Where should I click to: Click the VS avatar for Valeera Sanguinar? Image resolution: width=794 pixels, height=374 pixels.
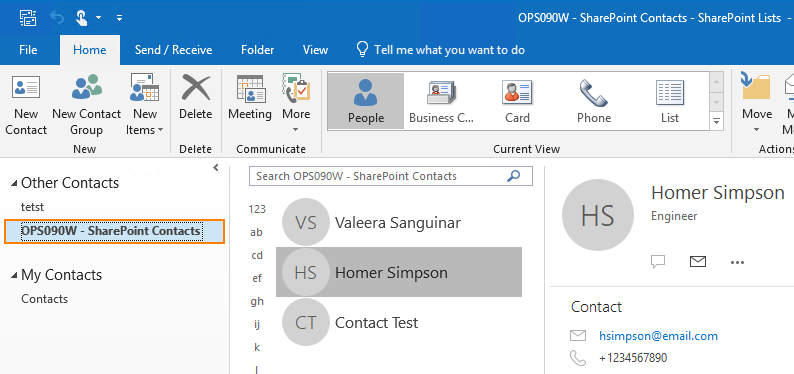click(x=305, y=223)
